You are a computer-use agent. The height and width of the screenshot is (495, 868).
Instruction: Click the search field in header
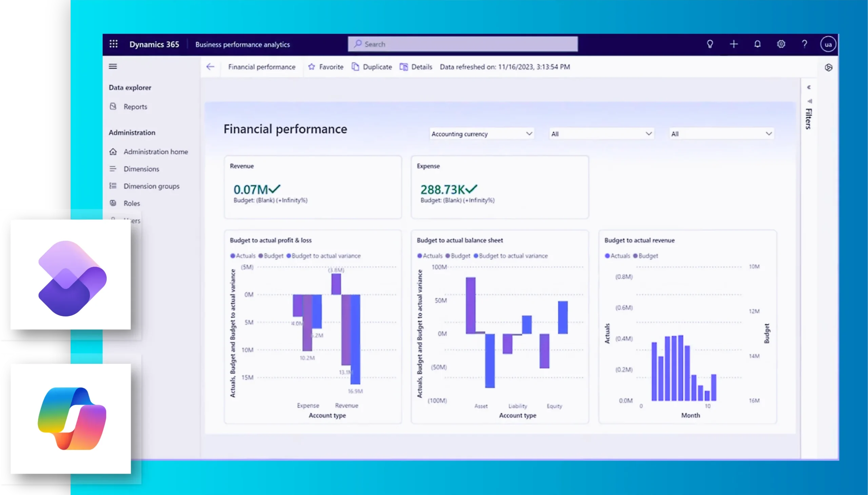click(x=463, y=44)
